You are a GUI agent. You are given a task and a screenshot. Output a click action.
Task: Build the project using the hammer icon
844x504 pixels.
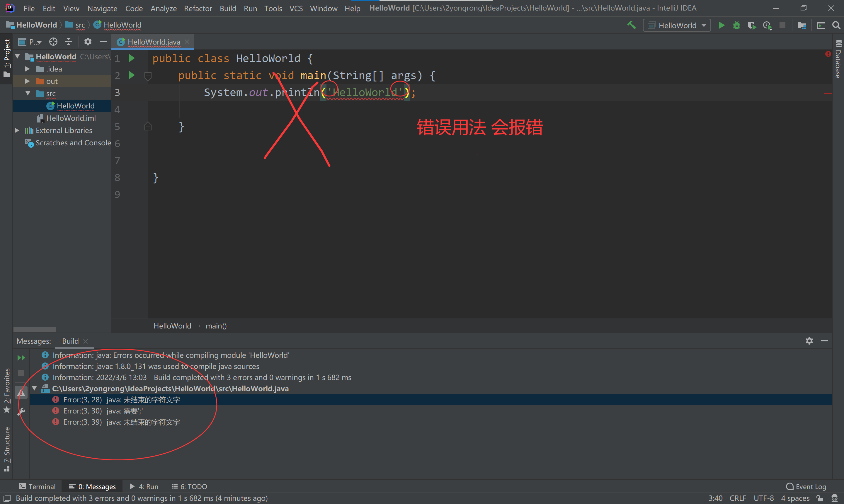click(x=632, y=25)
